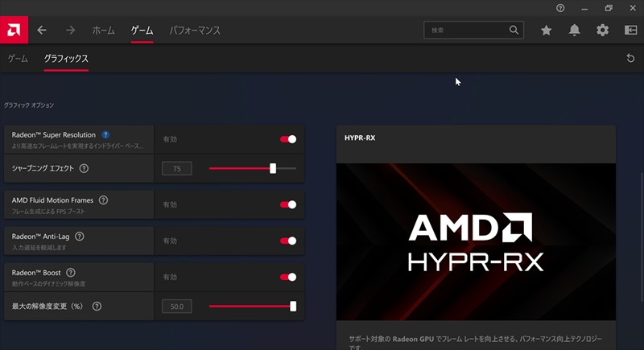Click the max resolution change slider handle
Screen dimensions: 644x350
tap(293, 306)
